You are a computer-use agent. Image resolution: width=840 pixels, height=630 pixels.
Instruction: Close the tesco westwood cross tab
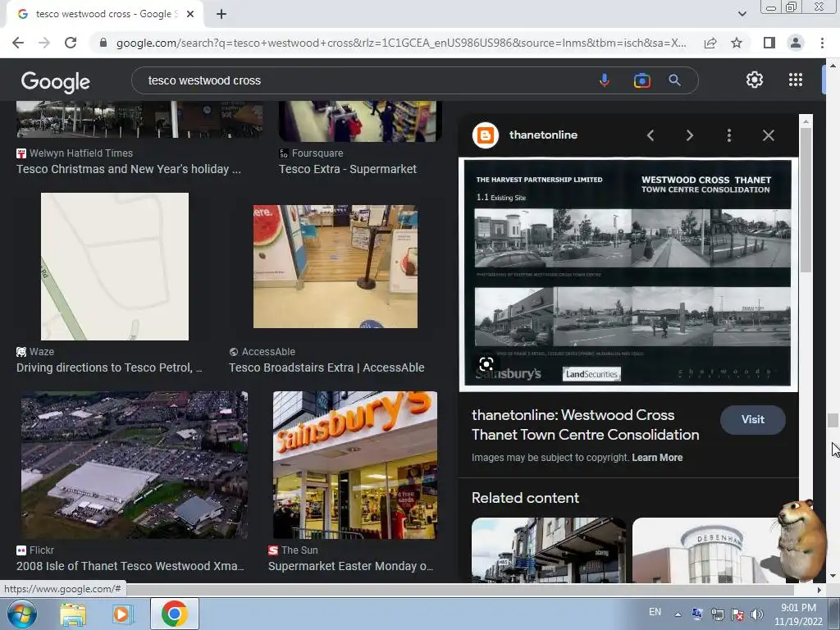190,15
